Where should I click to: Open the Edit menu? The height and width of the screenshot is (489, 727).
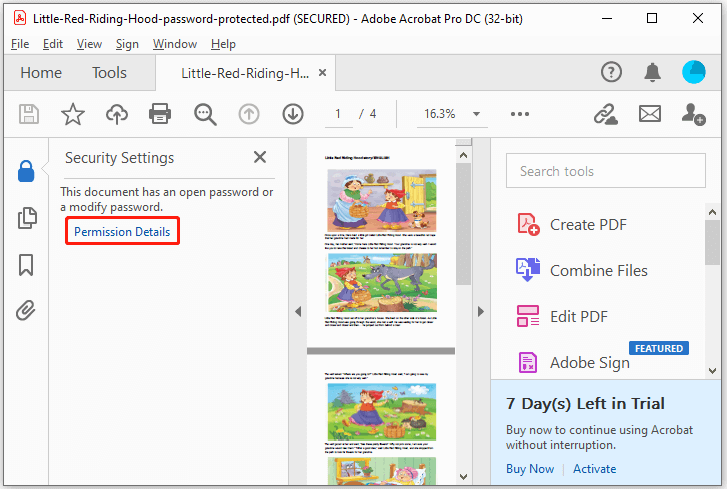(53, 44)
